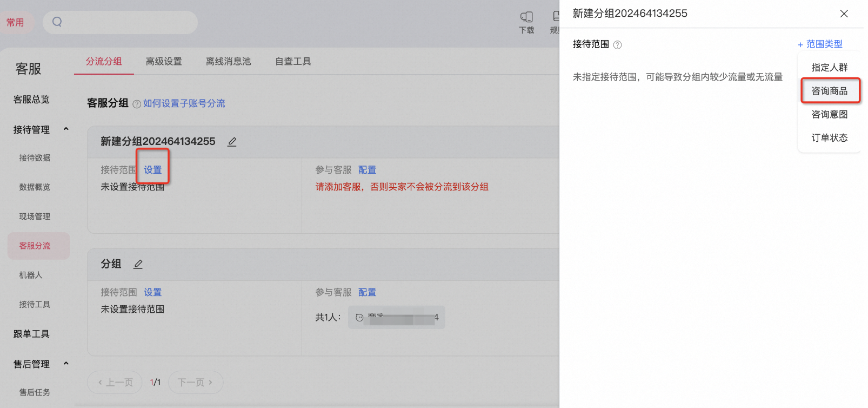The image size is (868, 408).
Task: Go to 下一页 next page
Action: [x=196, y=383]
